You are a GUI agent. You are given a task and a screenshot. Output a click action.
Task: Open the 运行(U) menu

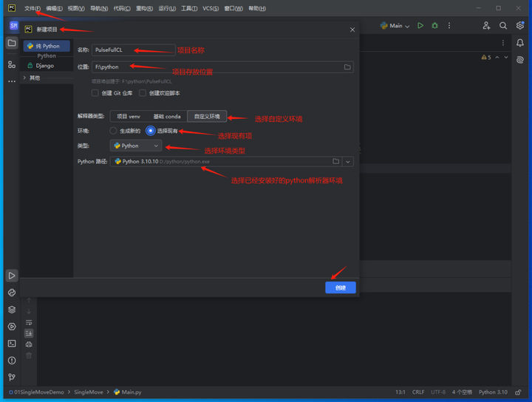click(x=167, y=8)
